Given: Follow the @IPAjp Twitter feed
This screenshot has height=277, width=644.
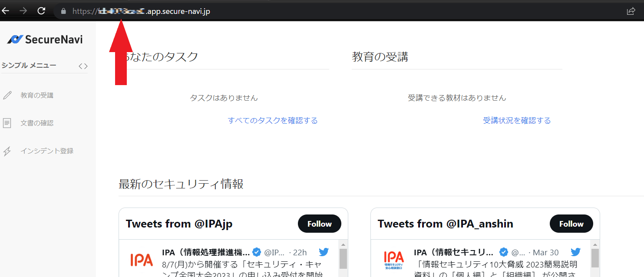Looking at the screenshot, I should [320, 224].
